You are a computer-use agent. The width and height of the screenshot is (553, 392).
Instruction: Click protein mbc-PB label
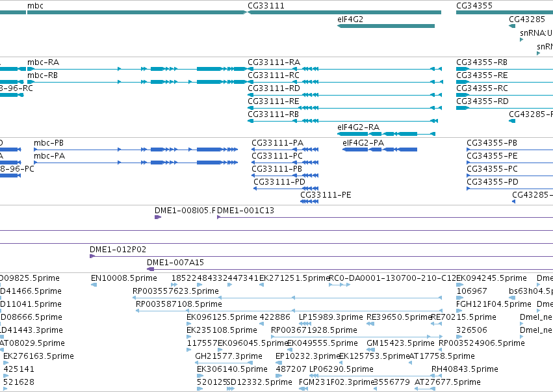(x=49, y=143)
